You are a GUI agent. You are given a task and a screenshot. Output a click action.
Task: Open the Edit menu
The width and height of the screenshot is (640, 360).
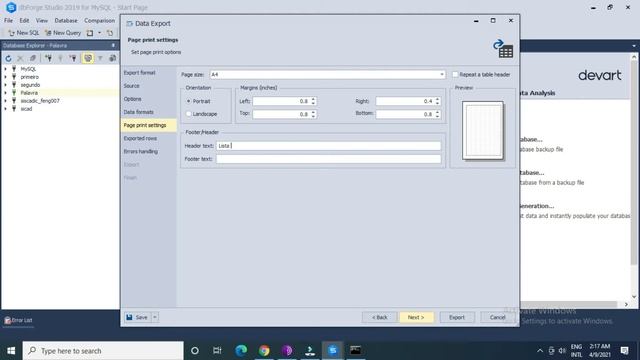click(24, 20)
